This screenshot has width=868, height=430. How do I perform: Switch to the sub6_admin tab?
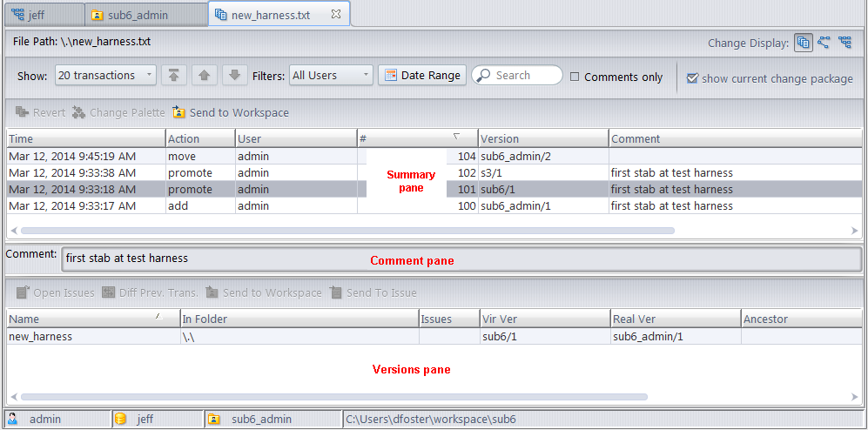pyautogui.click(x=146, y=15)
